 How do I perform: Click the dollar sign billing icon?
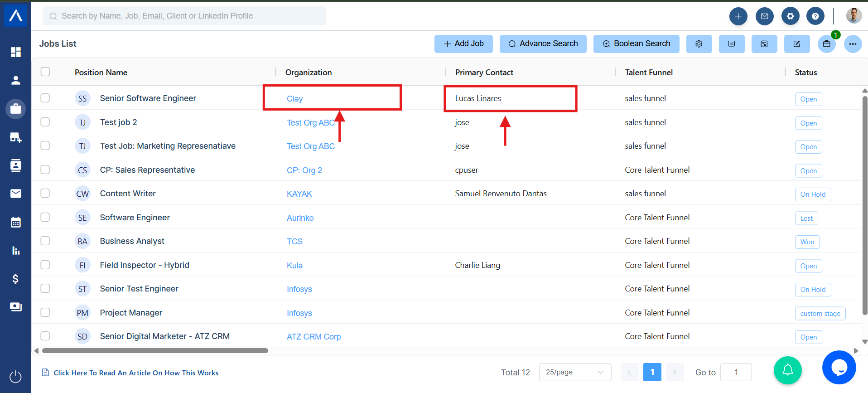[x=16, y=279]
